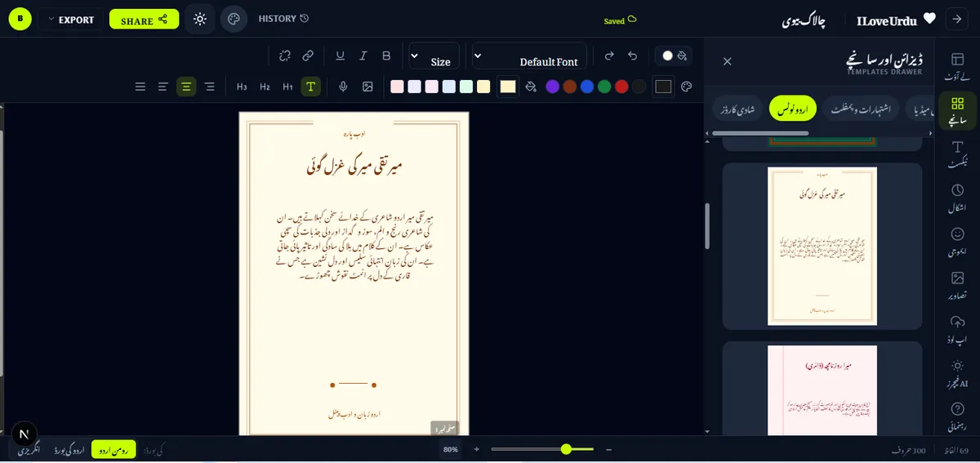
Task: Open the Size dropdown
Action: [434, 56]
